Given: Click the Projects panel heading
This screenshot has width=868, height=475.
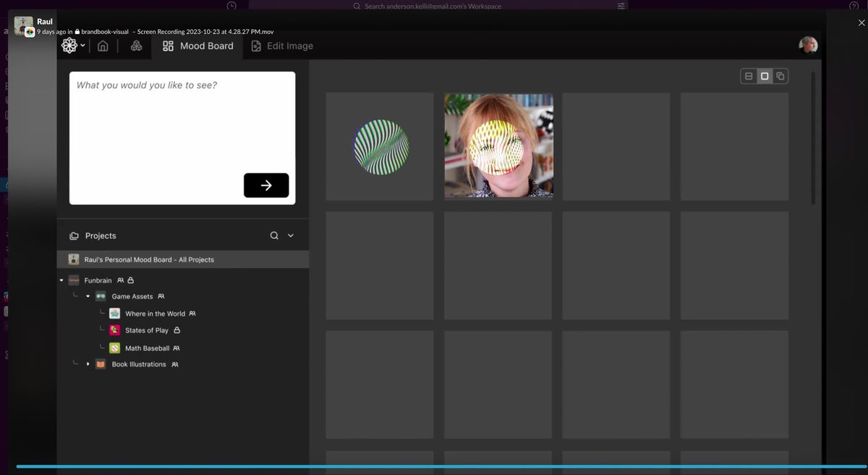Looking at the screenshot, I should coord(101,236).
